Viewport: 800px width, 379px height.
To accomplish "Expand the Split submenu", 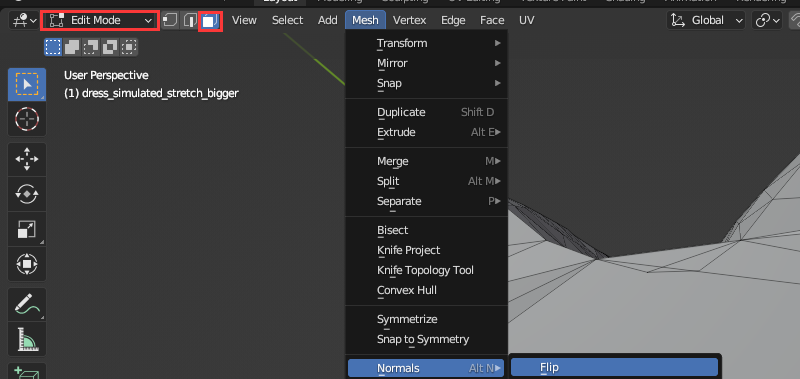I will point(427,181).
